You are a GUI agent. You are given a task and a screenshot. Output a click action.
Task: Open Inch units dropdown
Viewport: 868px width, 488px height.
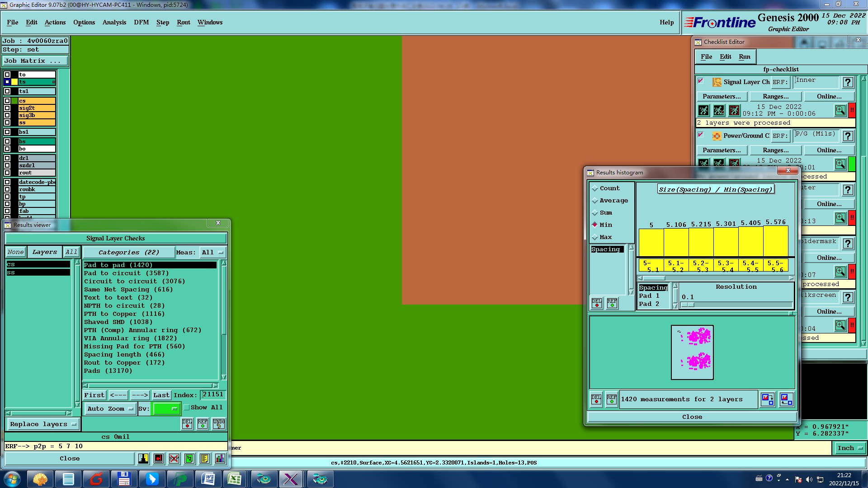click(849, 448)
